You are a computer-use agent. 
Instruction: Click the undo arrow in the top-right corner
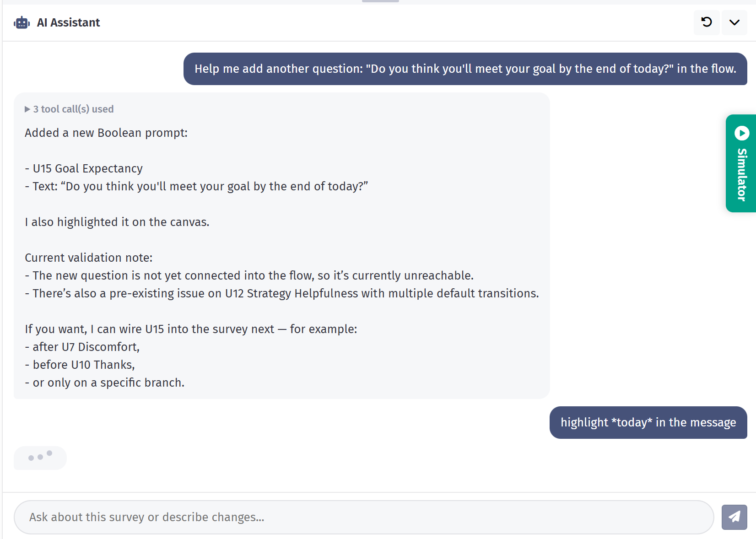coord(706,22)
